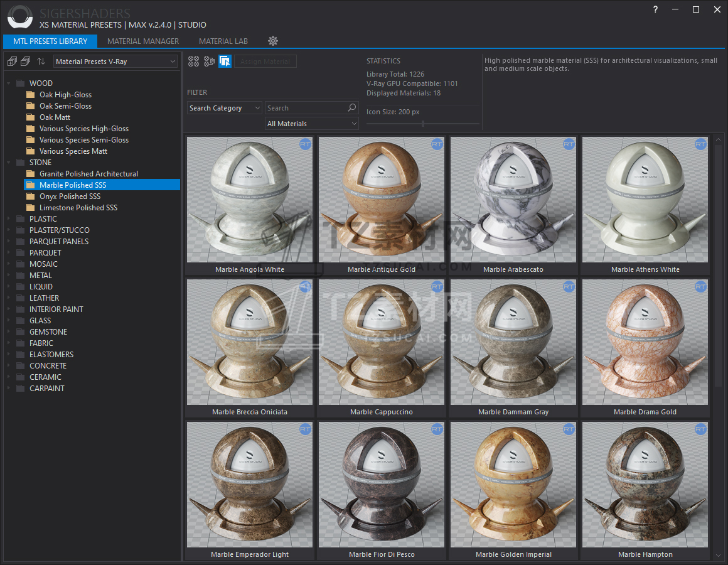Click the magnifier icon in Search field
Screen dimensions: 728x565
[x=353, y=108]
